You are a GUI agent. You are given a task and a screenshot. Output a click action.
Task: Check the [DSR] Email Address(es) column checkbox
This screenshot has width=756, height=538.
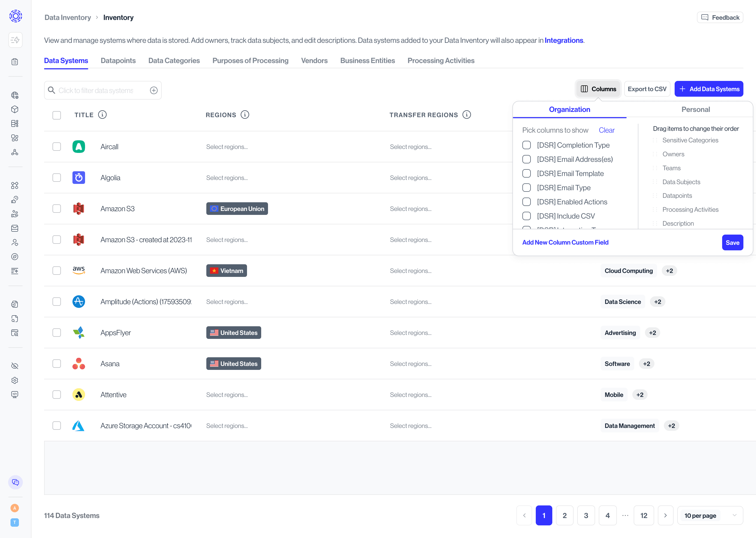[527, 159]
